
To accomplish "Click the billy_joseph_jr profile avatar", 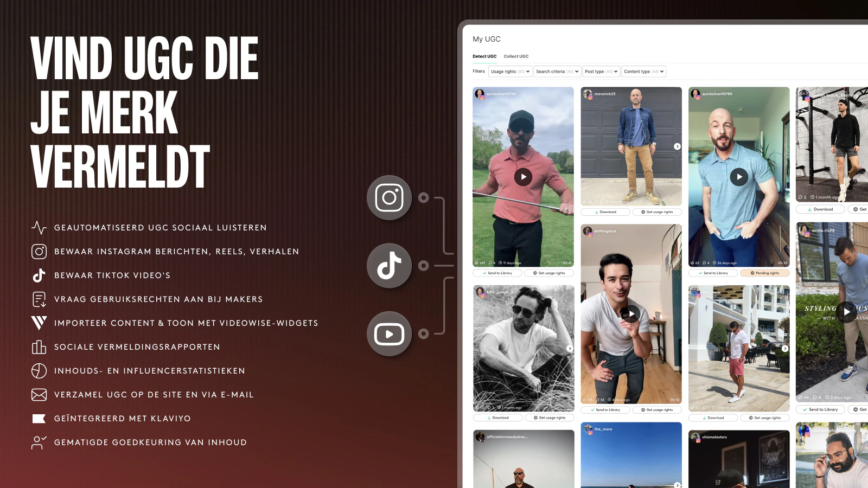I will coord(480,292).
